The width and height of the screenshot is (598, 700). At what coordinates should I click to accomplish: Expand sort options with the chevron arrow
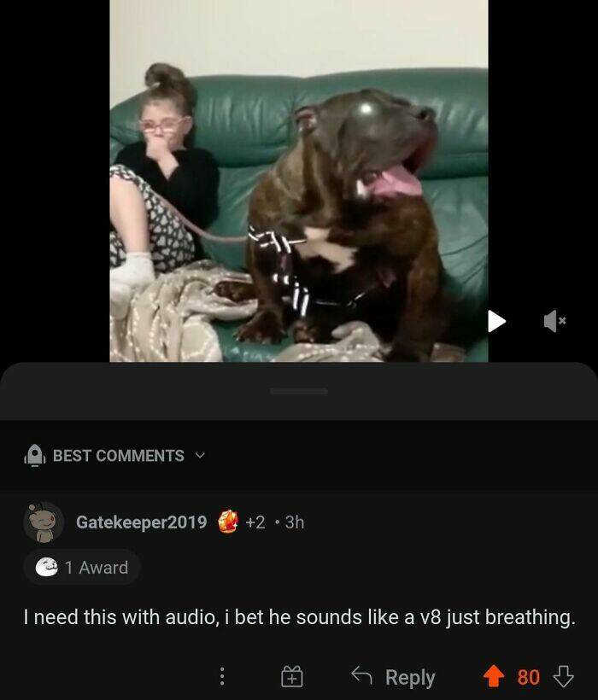(200, 456)
